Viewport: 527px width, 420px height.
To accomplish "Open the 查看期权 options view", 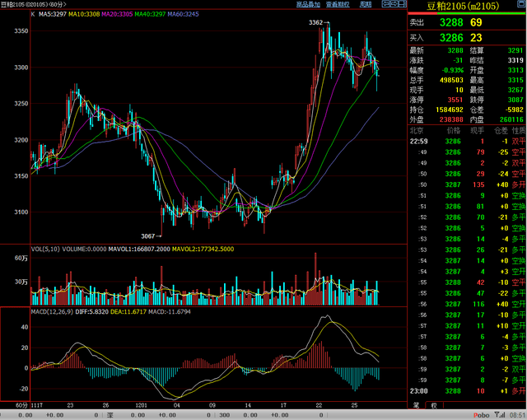I will click(338, 5).
